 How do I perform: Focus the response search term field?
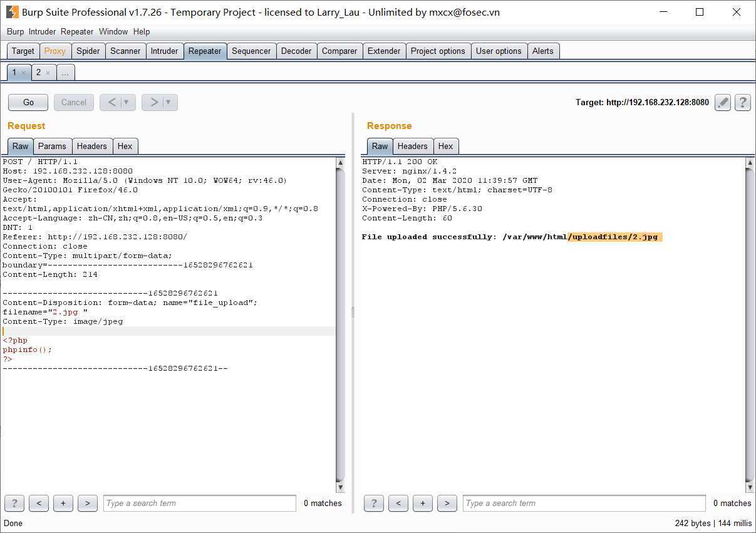tap(584, 503)
